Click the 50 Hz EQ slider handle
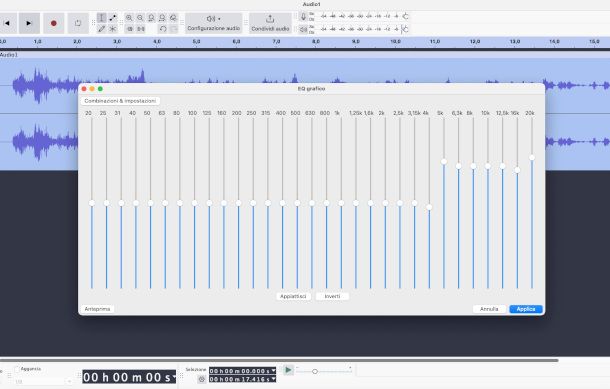Image resolution: width=610 pixels, height=389 pixels. click(x=151, y=203)
